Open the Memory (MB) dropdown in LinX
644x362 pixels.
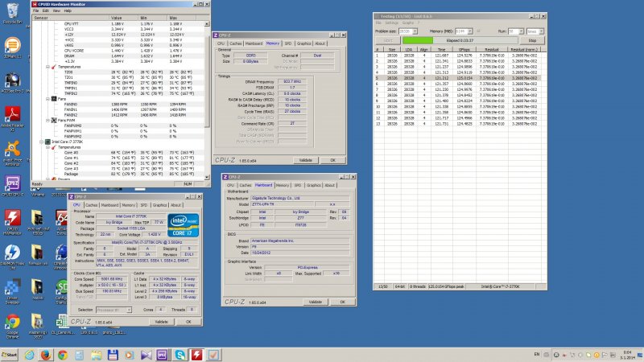(470, 31)
